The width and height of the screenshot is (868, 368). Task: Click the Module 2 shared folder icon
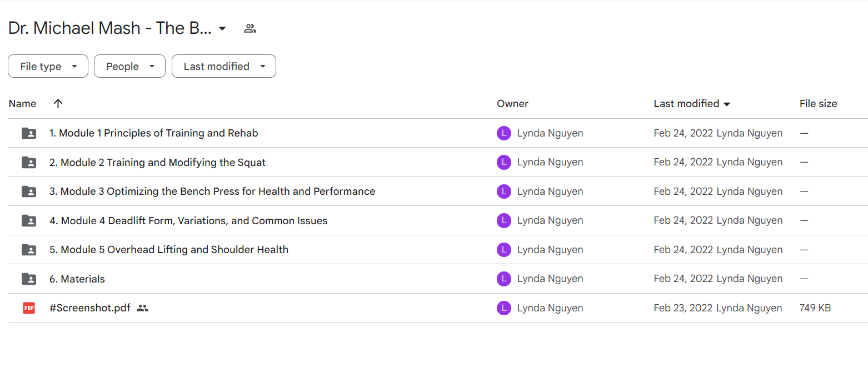click(29, 163)
